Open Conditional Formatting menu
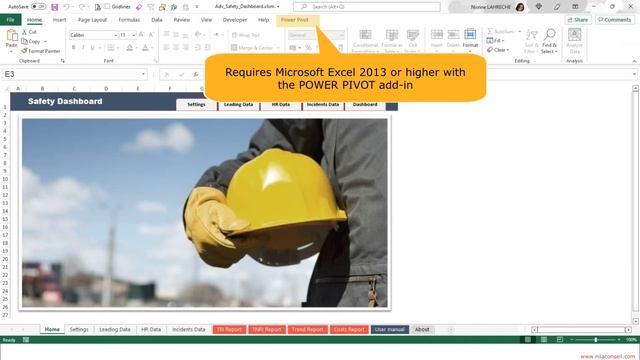 click(x=365, y=41)
